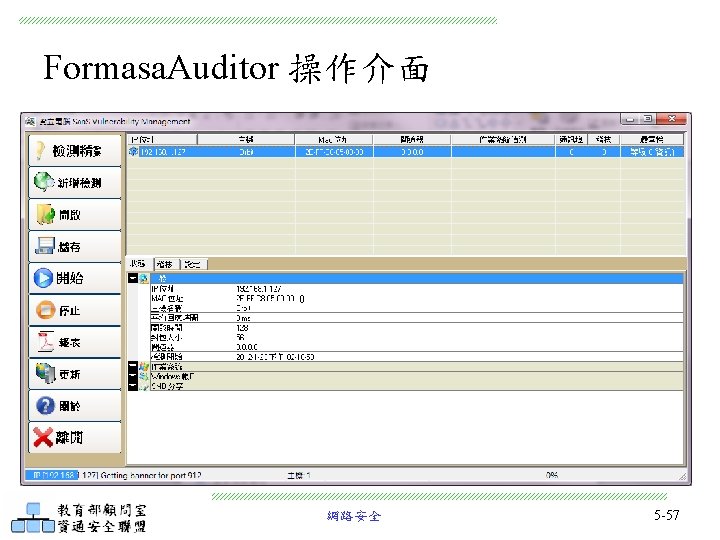Launch the 檢測精靈 wizard button

point(75,150)
